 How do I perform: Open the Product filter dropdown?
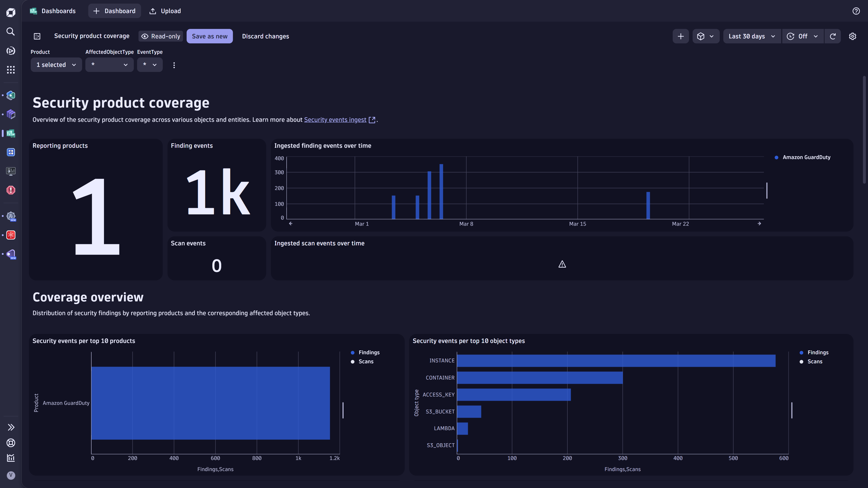(56, 65)
